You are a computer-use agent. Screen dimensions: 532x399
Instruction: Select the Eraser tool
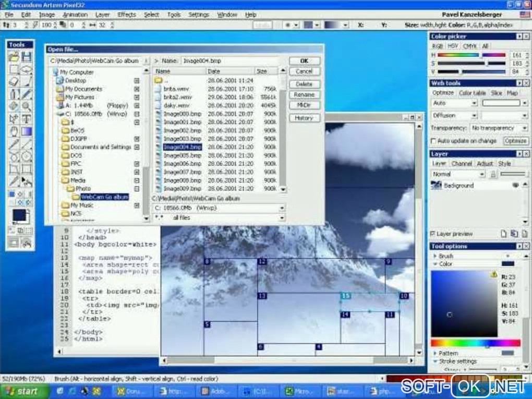pyautogui.click(x=14, y=82)
